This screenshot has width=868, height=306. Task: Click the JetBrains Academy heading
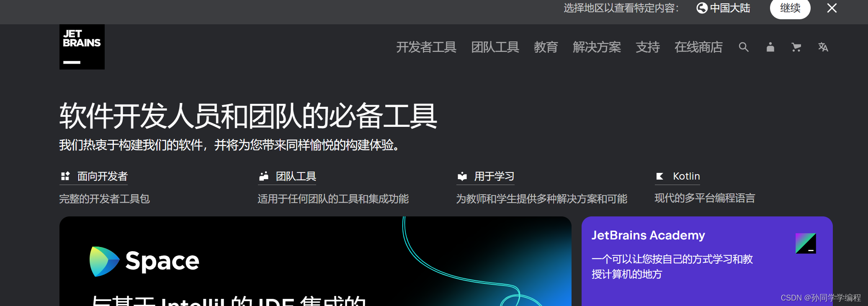click(x=648, y=235)
